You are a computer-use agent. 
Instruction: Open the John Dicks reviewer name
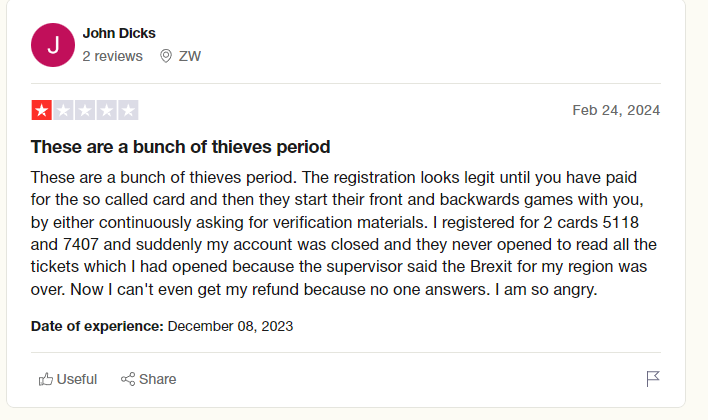[119, 34]
